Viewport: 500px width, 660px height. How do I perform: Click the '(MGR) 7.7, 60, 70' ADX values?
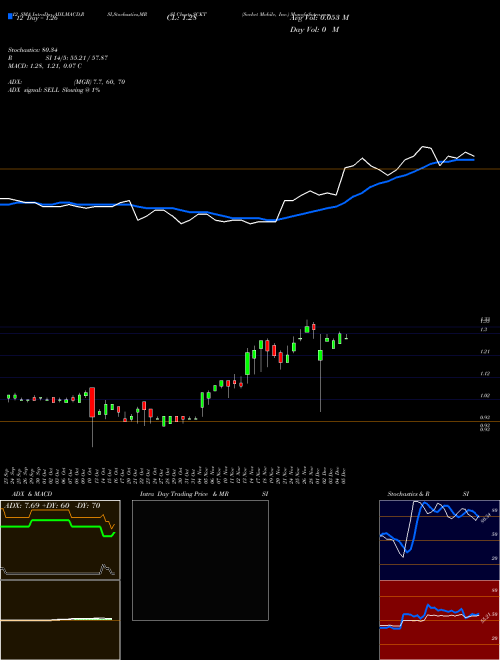[x=99, y=82]
